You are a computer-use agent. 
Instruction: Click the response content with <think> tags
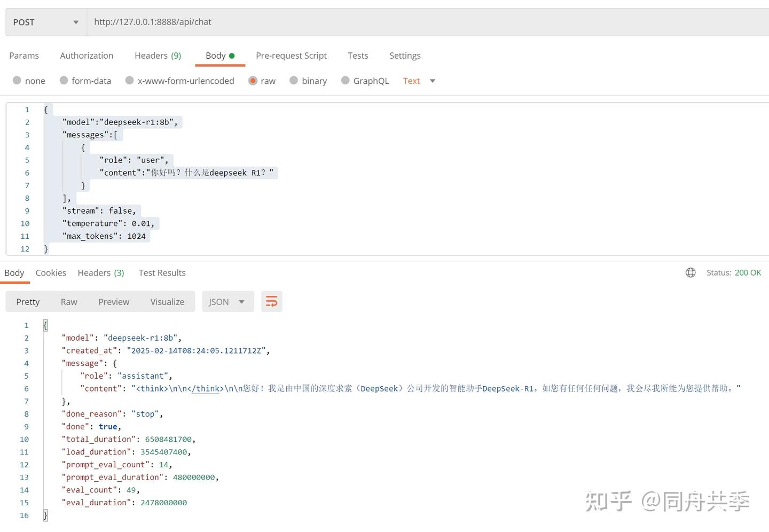(x=410, y=389)
